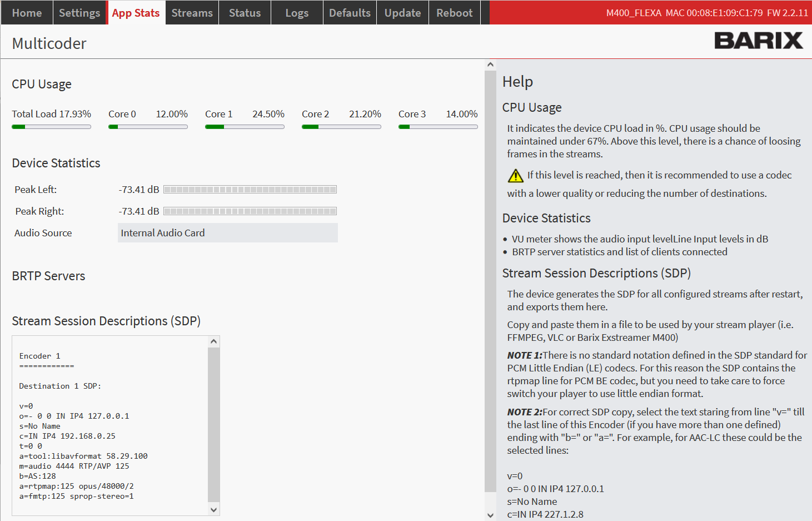Click the Core 1 usage bar
This screenshot has height=521, width=812.
pos(245,127)
